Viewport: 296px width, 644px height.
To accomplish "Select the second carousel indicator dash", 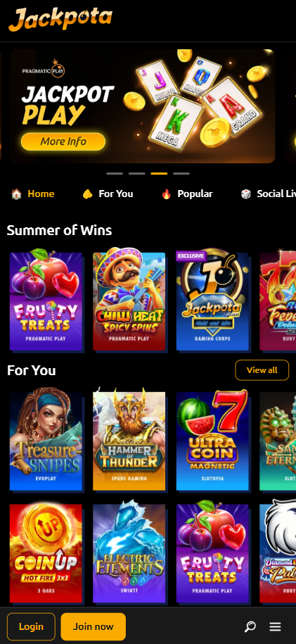I will (136, 174).
